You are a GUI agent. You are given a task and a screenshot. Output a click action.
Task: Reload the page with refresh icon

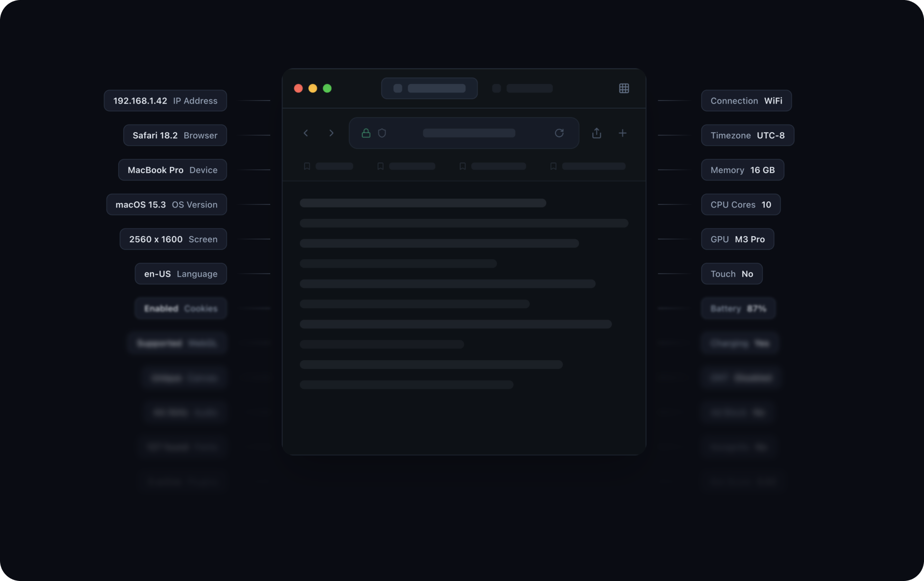point(559,133)
